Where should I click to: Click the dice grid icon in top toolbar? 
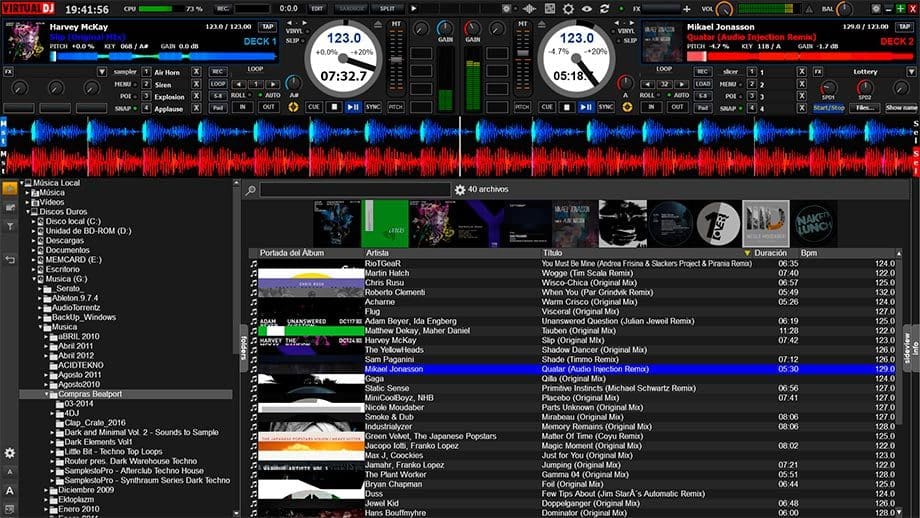[x=549, y=9]
